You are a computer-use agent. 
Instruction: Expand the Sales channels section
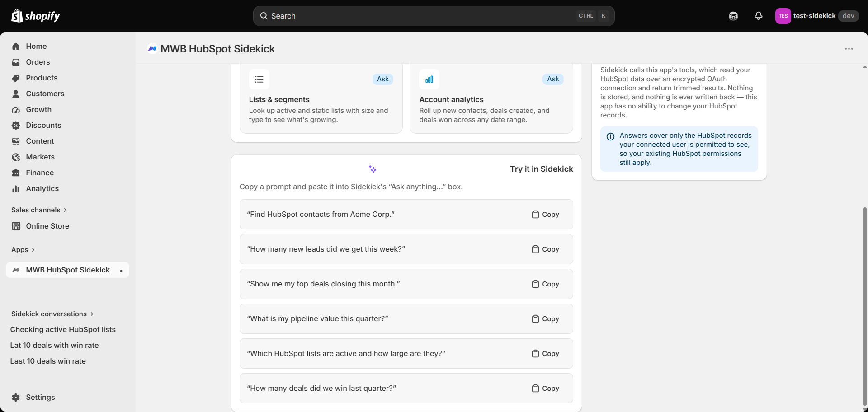[x=39, y=210]
